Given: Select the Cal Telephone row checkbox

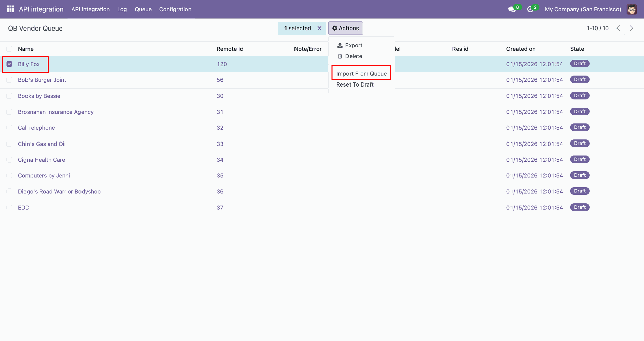Looking at the screenshot, I should coord(9,128).
